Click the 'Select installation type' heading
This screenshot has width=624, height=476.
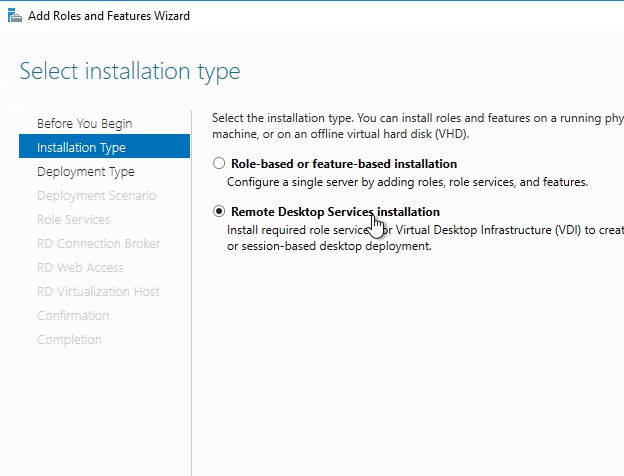(130, 72)
